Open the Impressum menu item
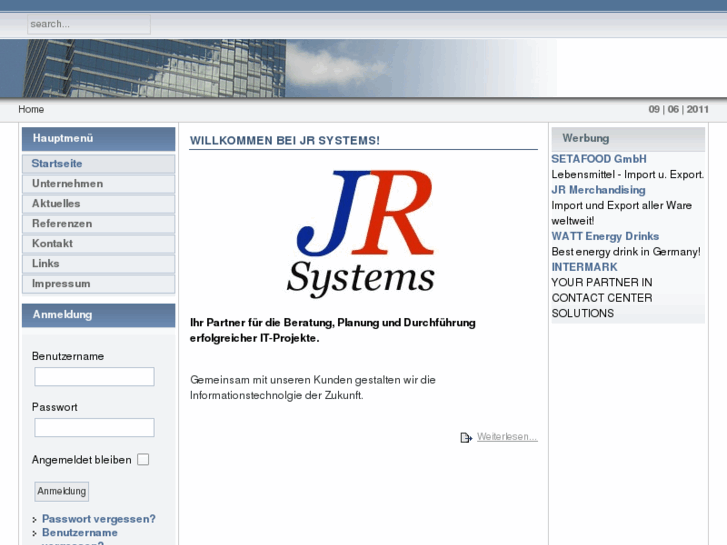Viewport: 727px width, 545px height. click(x=98, y=283)
